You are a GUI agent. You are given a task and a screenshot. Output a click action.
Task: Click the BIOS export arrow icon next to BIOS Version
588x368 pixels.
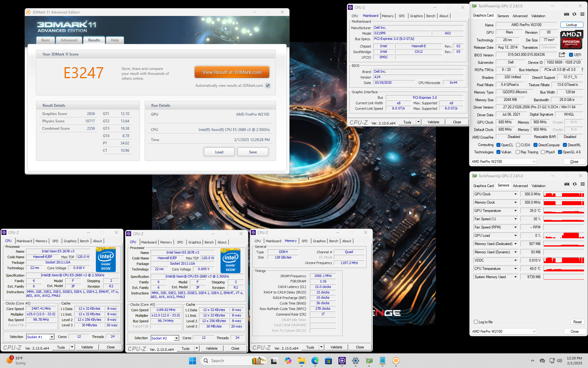[562, 55]
